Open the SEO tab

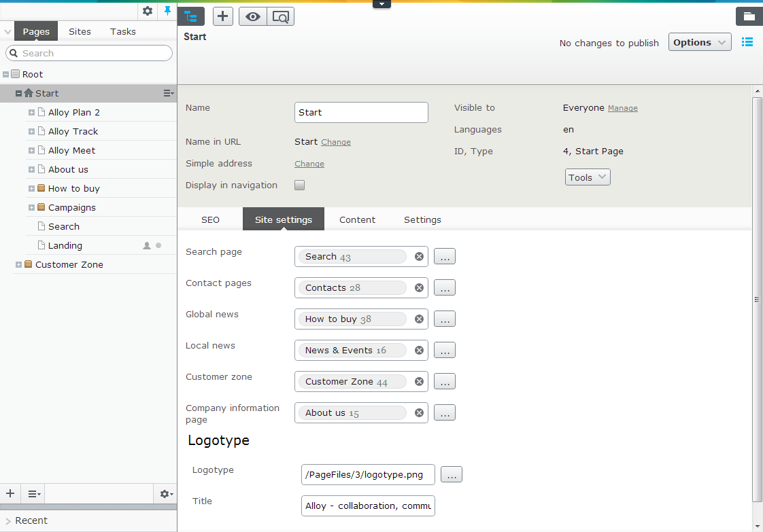(210, 220)
